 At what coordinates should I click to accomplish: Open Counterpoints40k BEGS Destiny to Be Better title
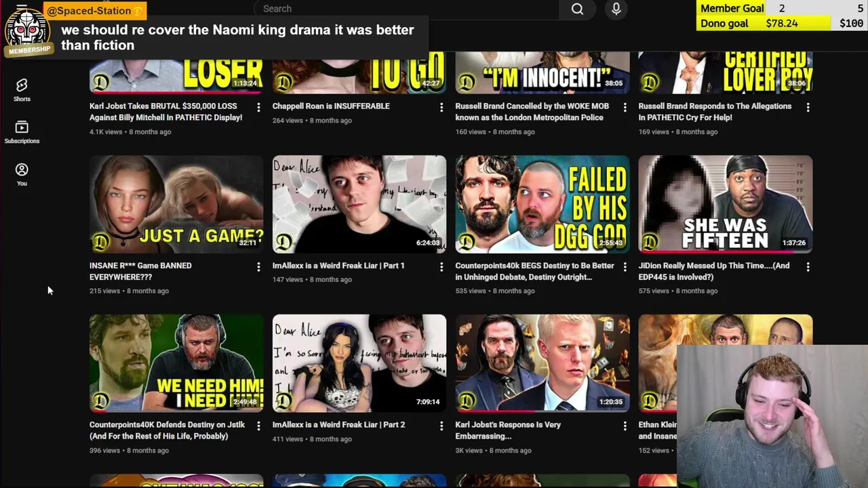534,271
